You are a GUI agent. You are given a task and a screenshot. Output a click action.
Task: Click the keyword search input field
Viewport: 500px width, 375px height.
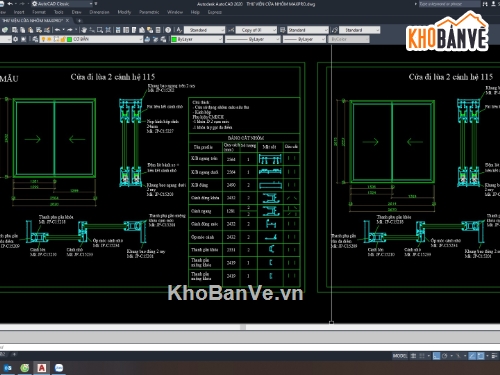point(449,4)
